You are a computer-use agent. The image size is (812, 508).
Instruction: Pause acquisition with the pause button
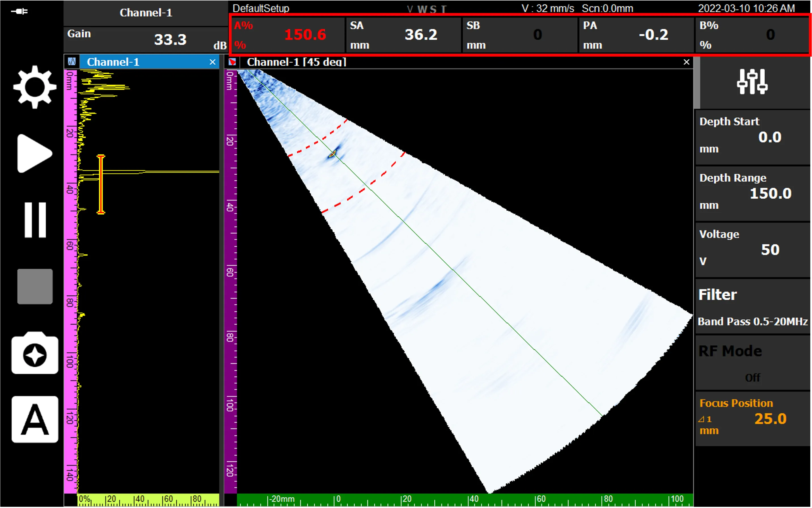[35, 220]
